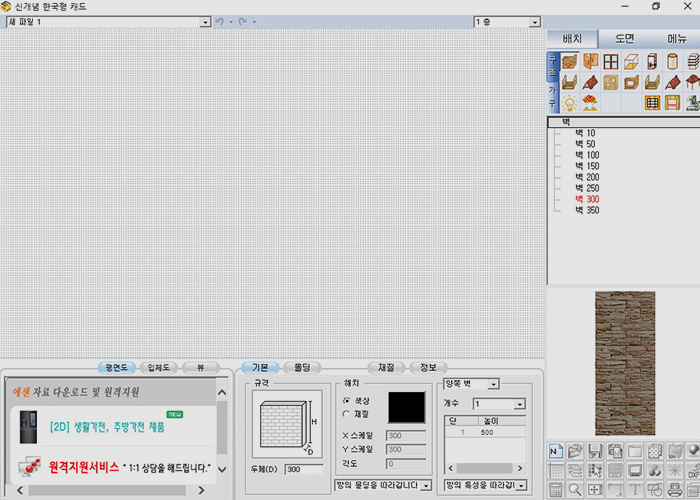Open the 메뉴 tab

(x=676, y=38)
